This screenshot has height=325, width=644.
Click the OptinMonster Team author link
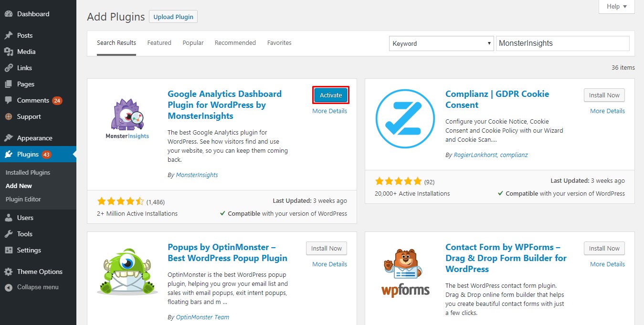202,317
